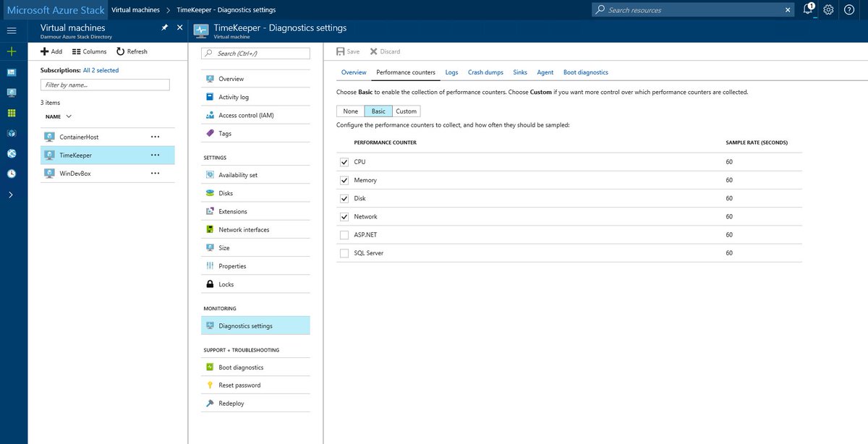Select the Performance counters tab
The image size is (868, 444).
(406, 72)
